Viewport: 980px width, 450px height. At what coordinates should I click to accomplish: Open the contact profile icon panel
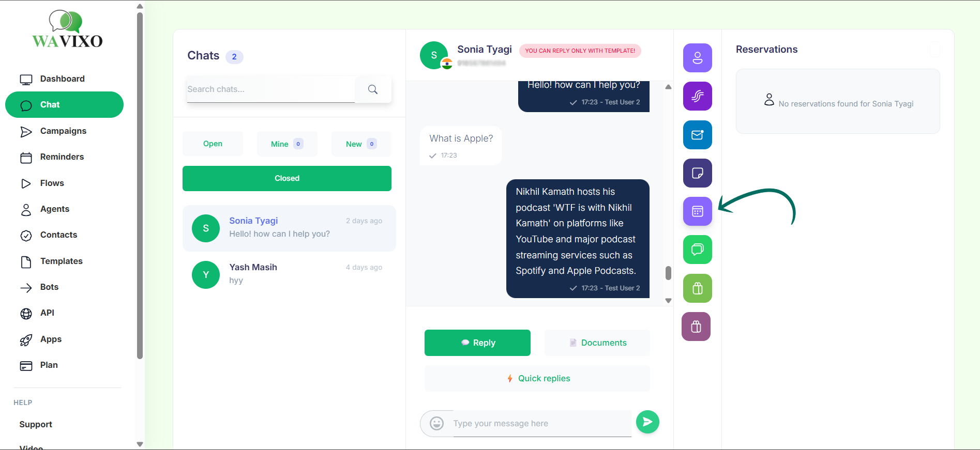click(697, 58)
